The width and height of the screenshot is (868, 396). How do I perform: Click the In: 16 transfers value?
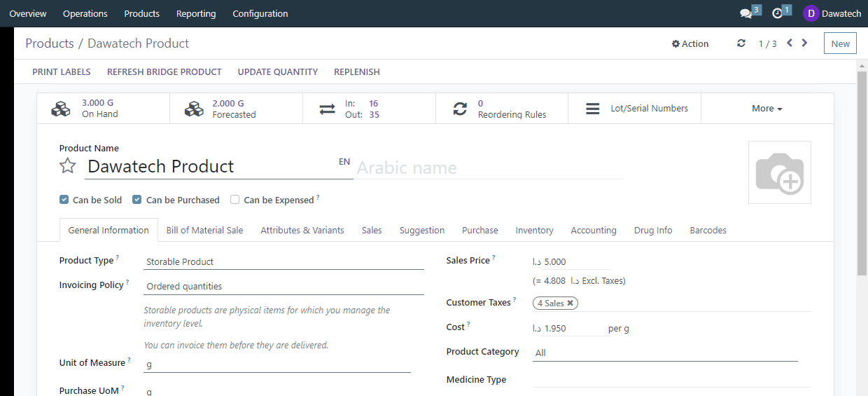click(362, 103)
